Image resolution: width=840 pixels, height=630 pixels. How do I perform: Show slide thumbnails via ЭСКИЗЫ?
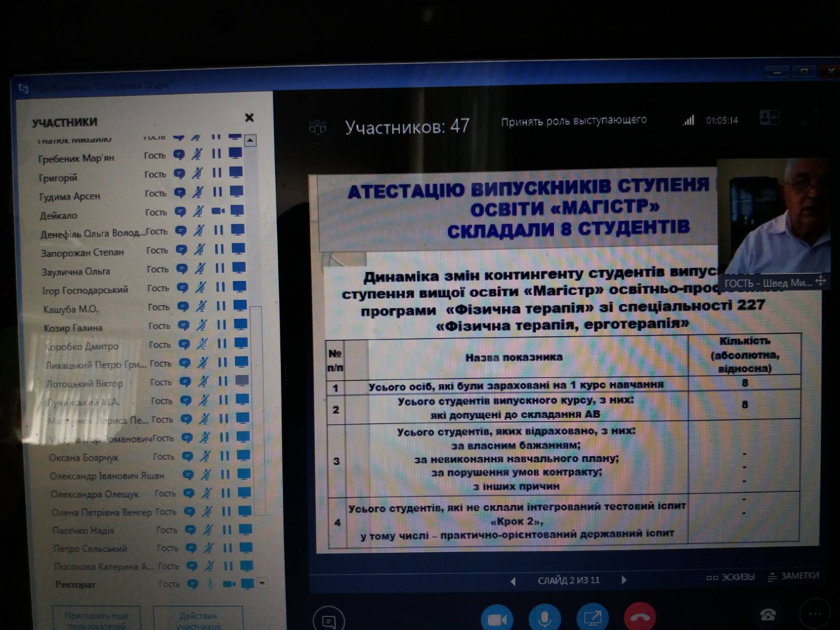730,577
